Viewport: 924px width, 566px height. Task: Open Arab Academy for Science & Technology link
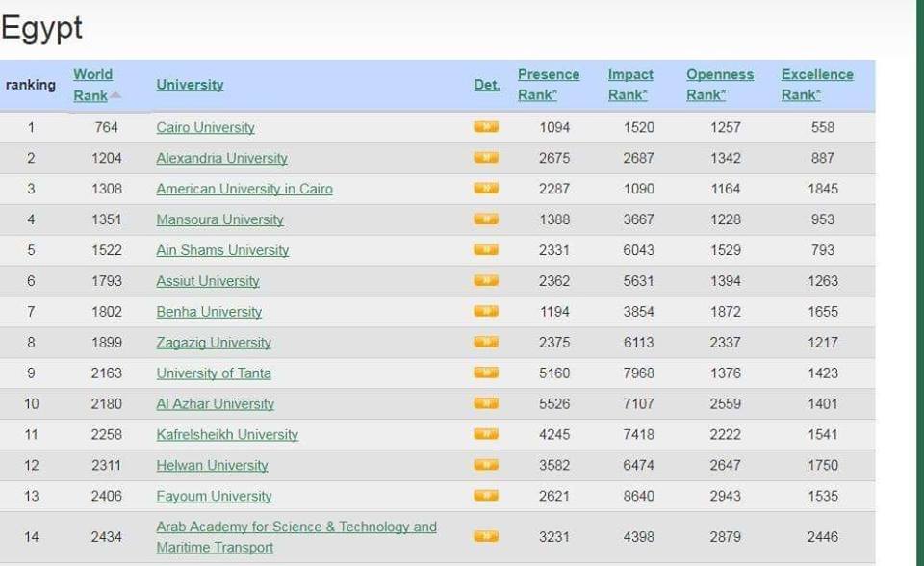(295, 527)
